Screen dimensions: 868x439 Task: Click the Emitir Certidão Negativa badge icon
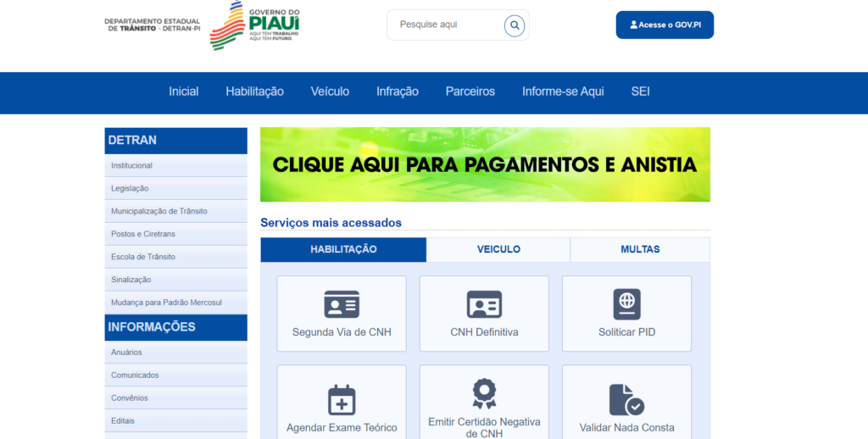point(484,394)
